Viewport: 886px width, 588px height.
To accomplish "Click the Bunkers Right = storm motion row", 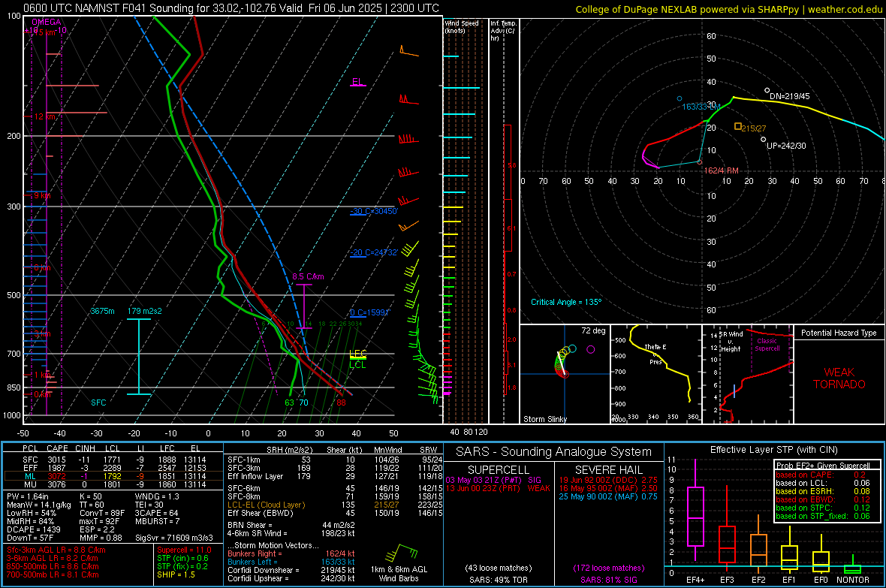I will [291, 553].
